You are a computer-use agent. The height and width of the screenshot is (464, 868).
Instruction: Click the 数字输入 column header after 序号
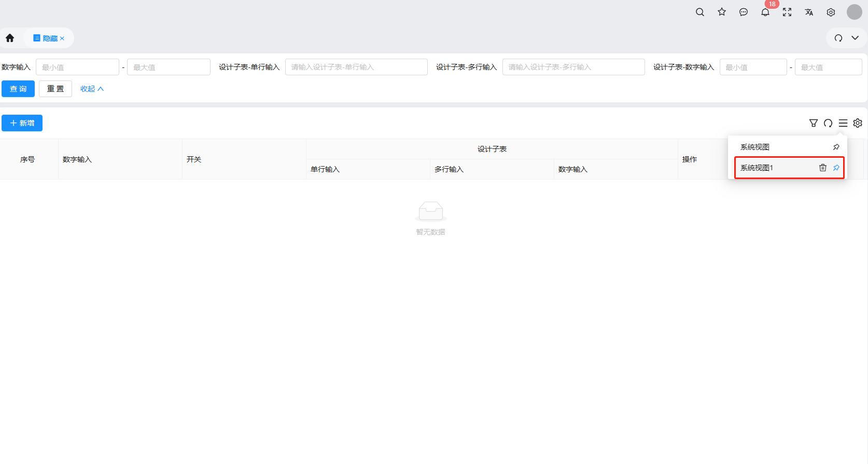coord(120,159)
